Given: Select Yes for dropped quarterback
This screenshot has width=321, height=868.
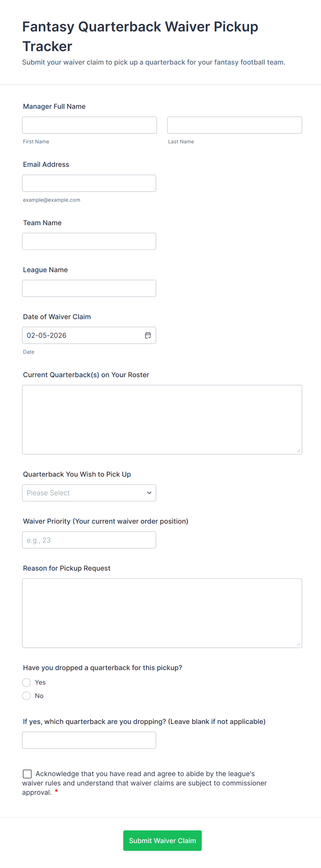Looking at the screenshot, I should click(x=27, y=683).
